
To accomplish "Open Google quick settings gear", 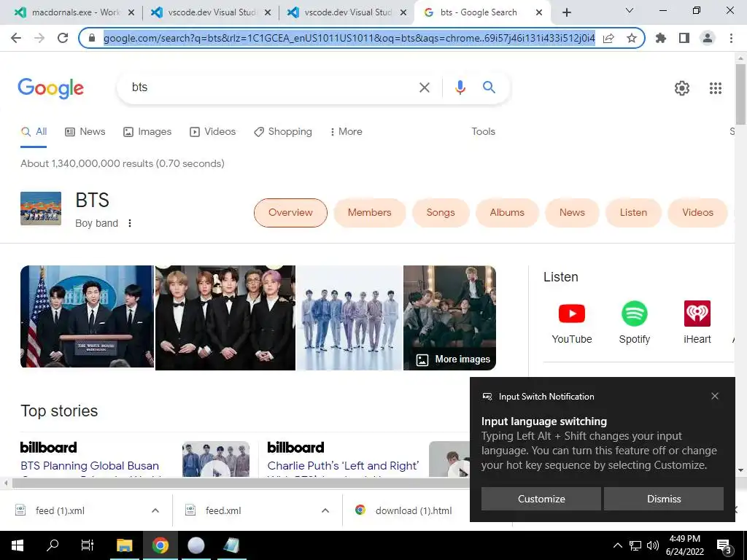I will click(x=682, y=88).
